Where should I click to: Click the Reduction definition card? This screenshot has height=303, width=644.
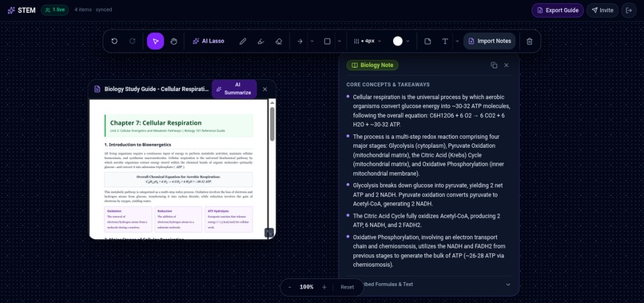[x=178, y=219]
